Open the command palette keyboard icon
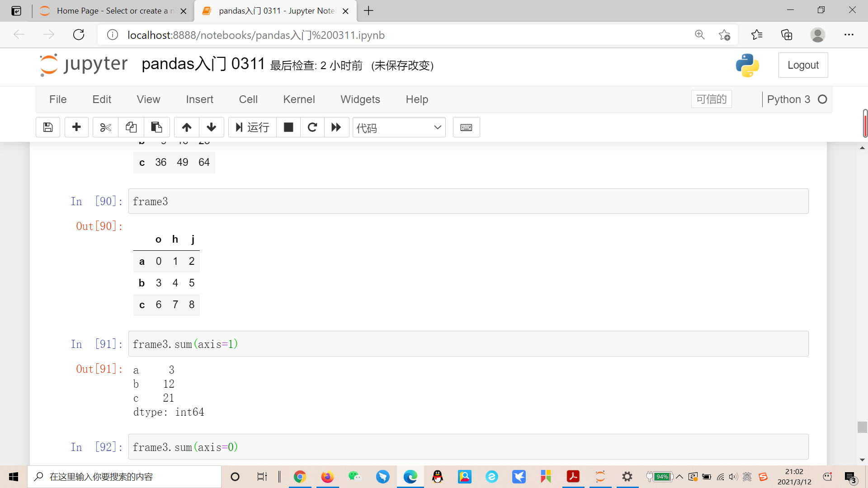The height and width of the screenshot is (488, 868). click(466, 127)
